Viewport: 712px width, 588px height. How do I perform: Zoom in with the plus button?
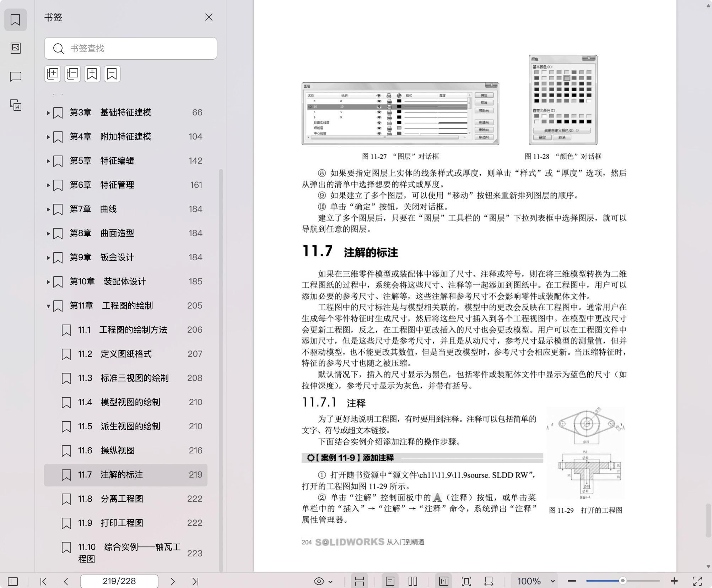[674, 581]
